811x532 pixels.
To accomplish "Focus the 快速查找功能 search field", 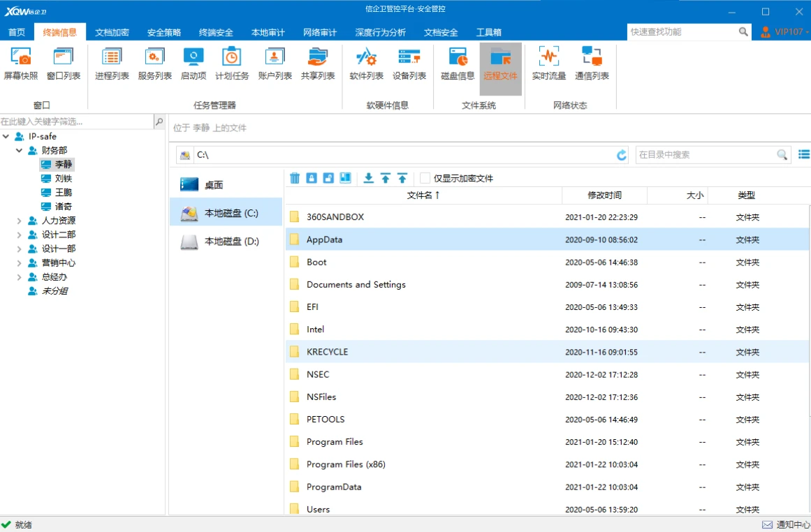I will click(683, 32).
